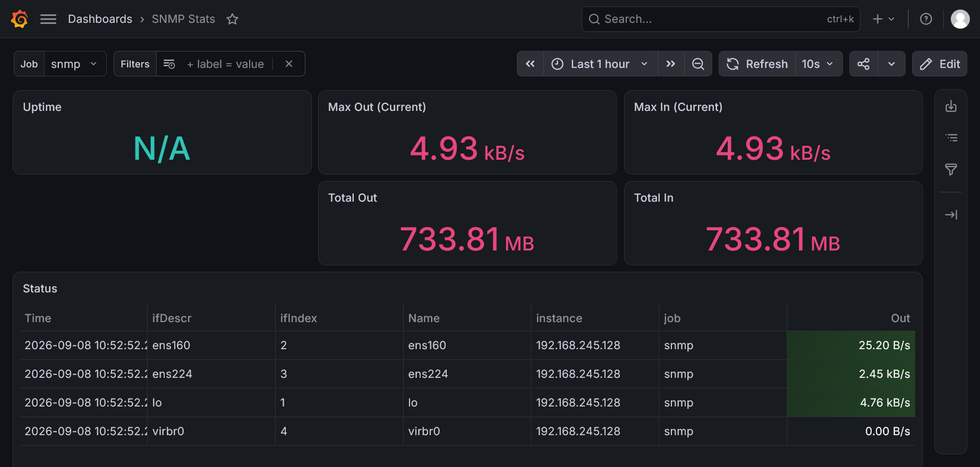Open the Job snmp variable dropdown
Screen dimensions: 980x467
(x=75, y=64)
